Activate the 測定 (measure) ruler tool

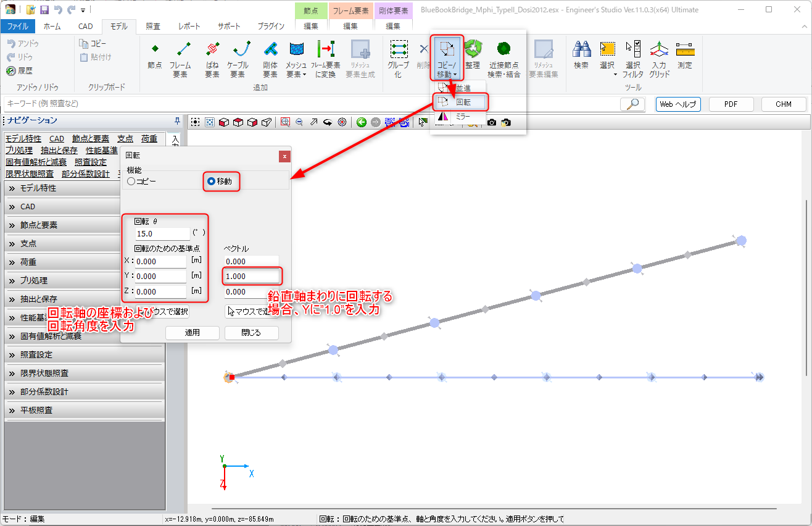coord(685,54)
